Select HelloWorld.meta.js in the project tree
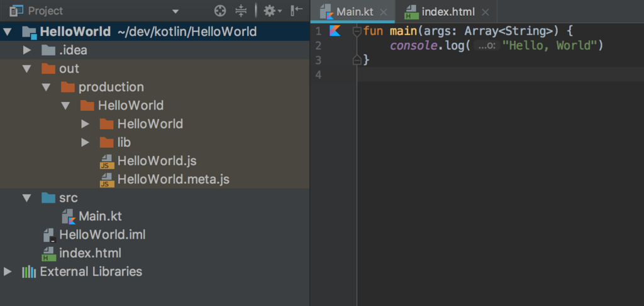 [x=174, y=179]
